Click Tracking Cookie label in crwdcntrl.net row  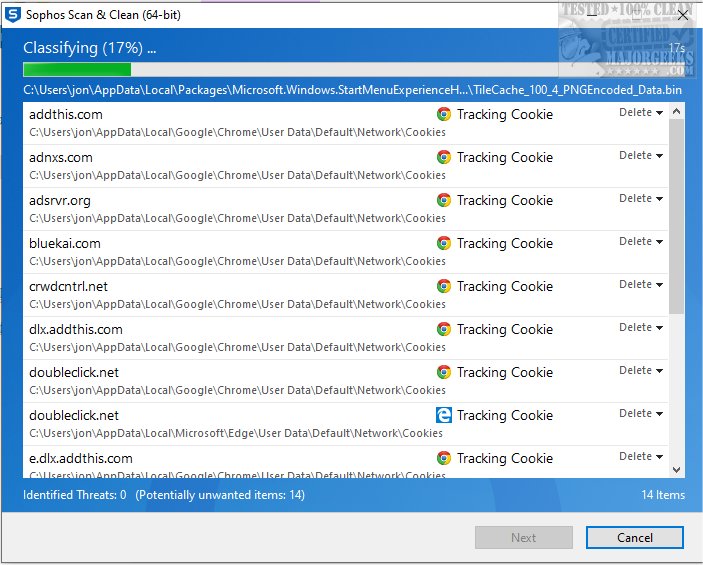pyautogui.click(x=505, y=287)
